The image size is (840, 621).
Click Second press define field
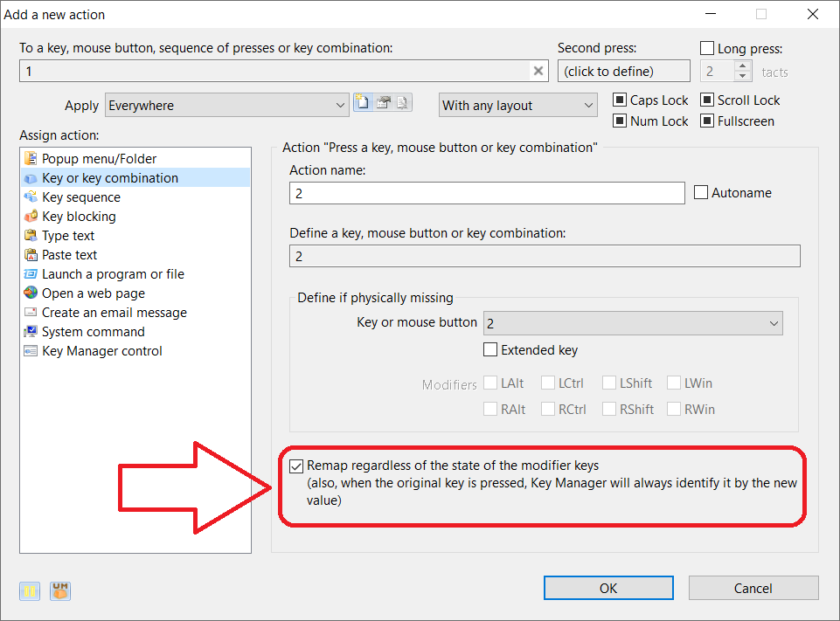pyautogui.click(x=623, y=71)
